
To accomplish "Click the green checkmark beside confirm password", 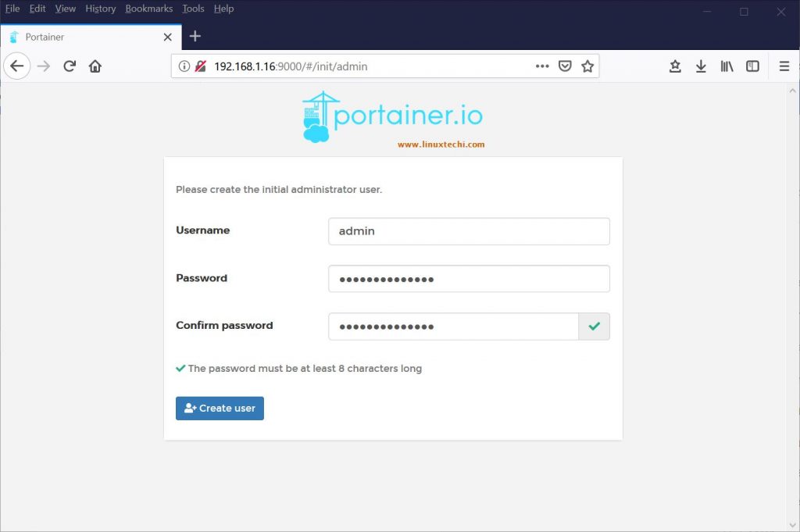I will tap(595, 326).
